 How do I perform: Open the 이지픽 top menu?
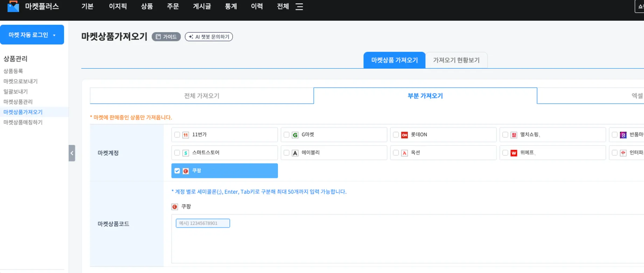118,7
